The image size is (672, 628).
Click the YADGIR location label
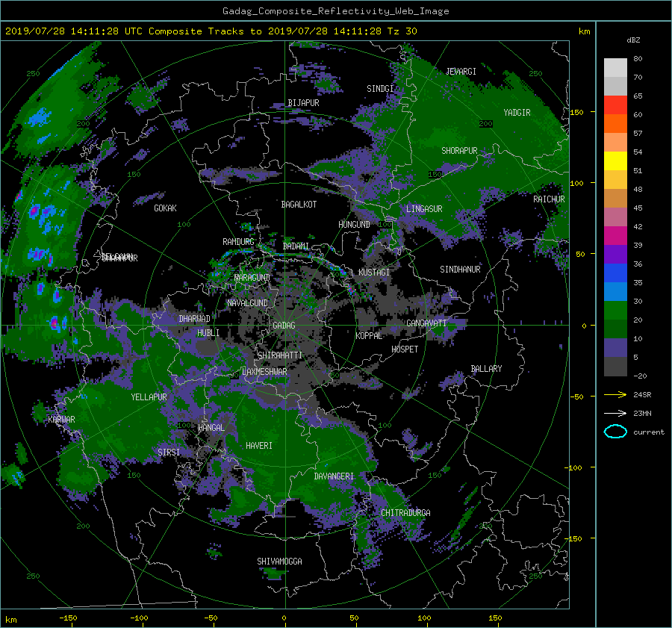(x=517, y=113)
